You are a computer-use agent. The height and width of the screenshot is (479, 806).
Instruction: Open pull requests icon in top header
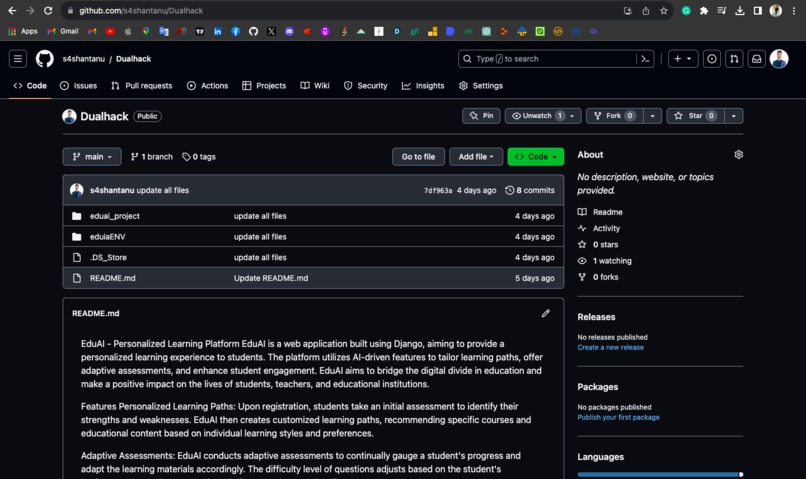click(x=734, y=59)
